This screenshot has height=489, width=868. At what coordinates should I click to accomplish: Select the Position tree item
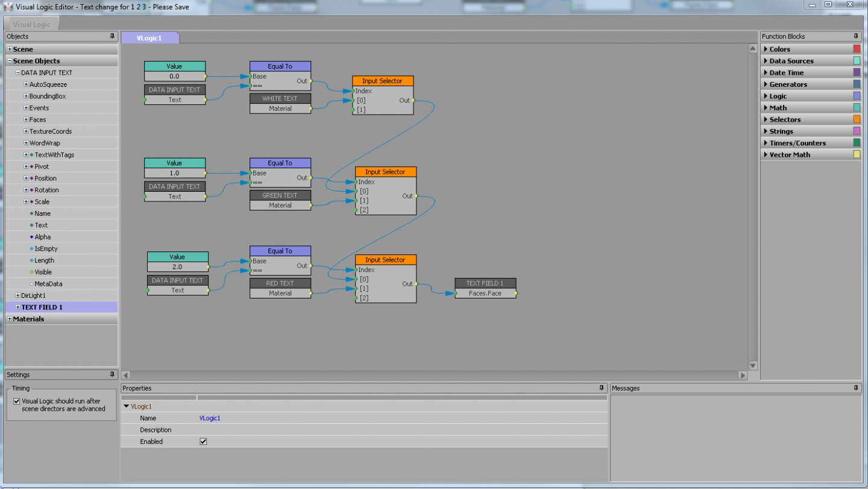pyautogui.click(x=46, y=178)
